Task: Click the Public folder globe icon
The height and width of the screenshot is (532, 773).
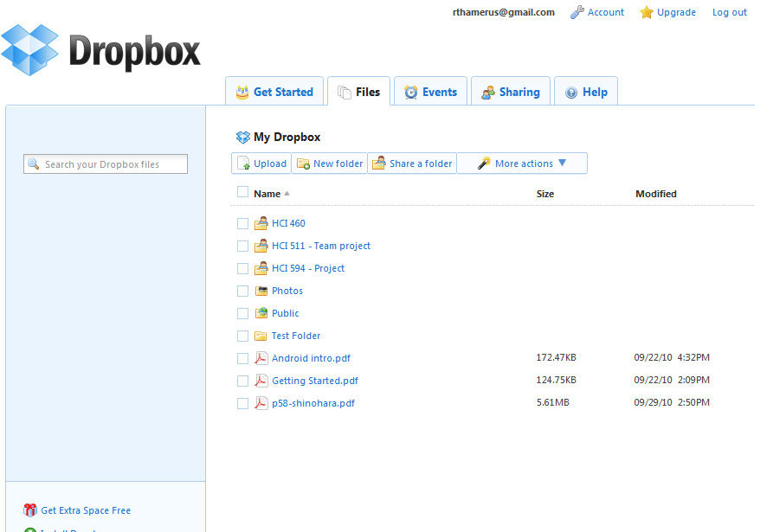Action: (x=261, y=313)
